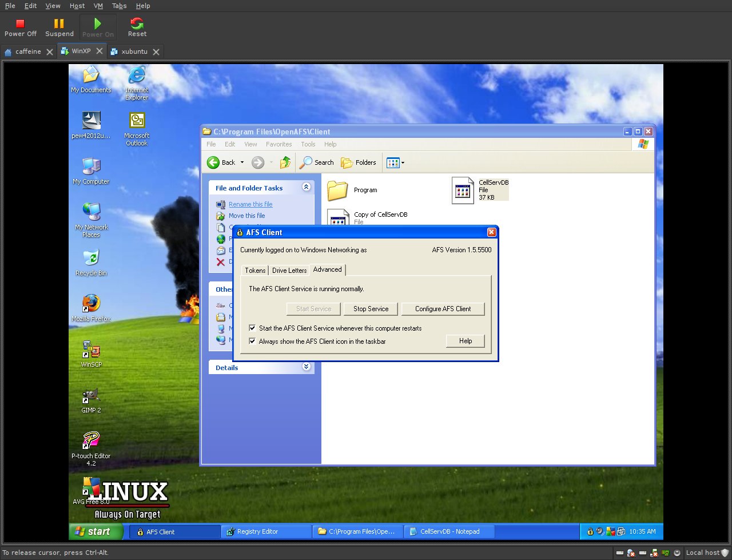This screenshot has width=732, height=560.
Task: Open My Documents desktop icon
Action: pyautogui.click(x=91, y=80)
